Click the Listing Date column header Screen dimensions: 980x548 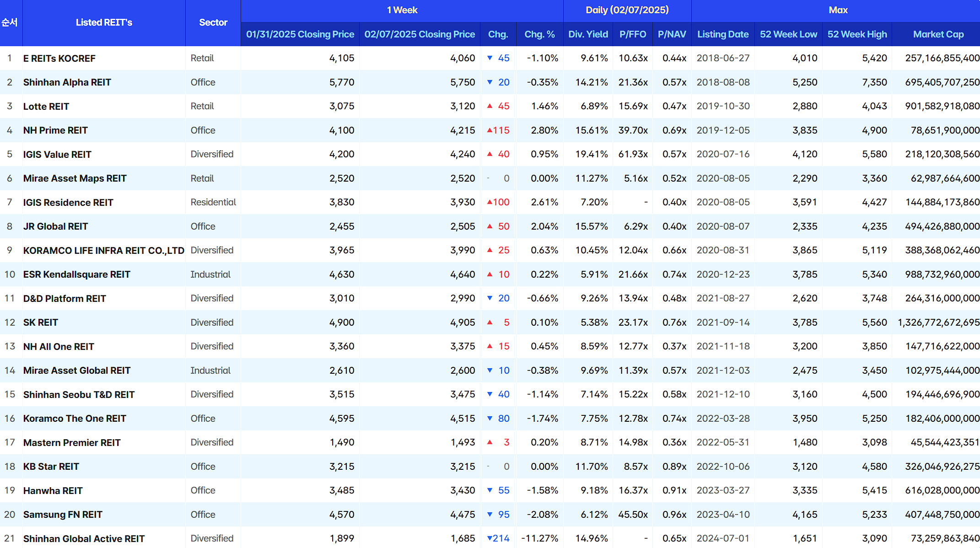(723, 34)
